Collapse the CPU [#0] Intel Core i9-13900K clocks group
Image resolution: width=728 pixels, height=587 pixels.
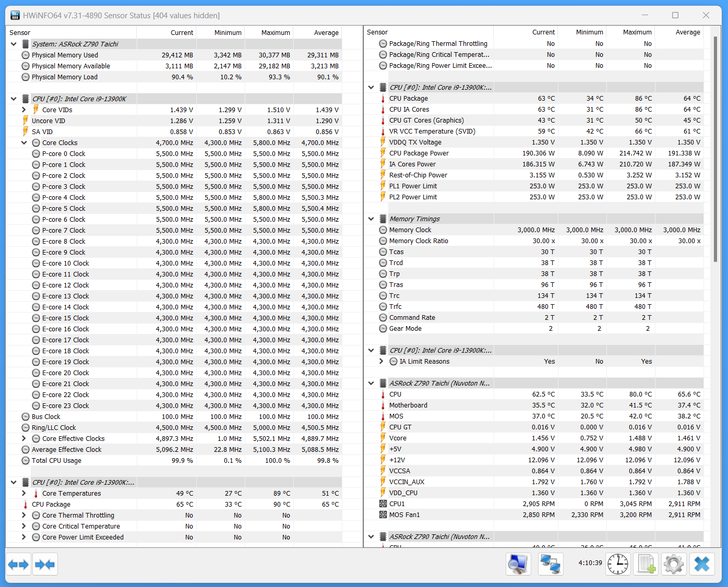pyautogui.click(x=14, y=99)
